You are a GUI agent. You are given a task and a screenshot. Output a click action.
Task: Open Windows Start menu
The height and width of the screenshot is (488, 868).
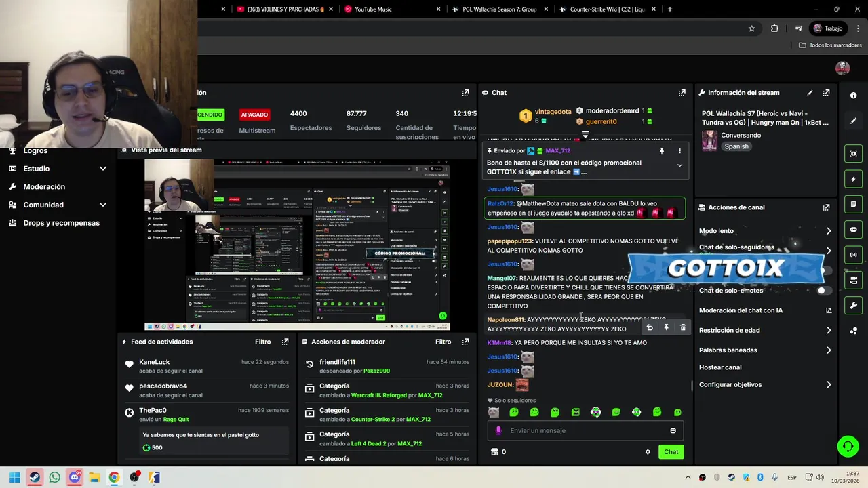coord(15,477)
